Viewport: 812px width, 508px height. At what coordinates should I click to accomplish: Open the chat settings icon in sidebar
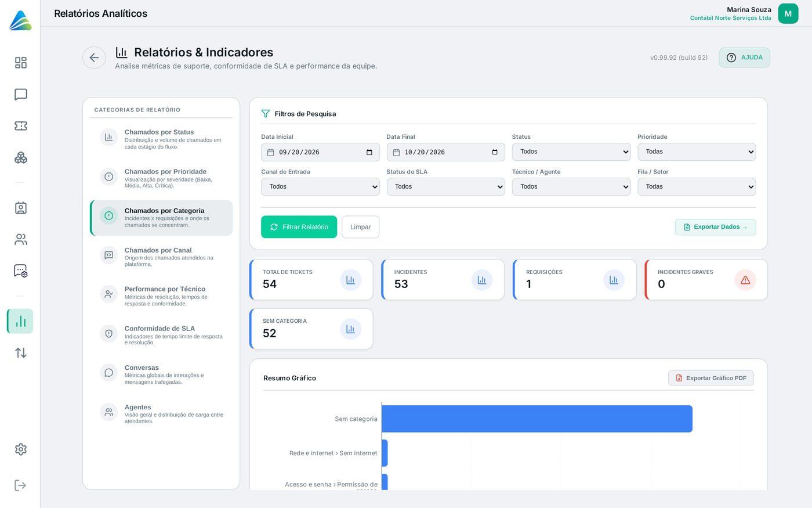(21, 271)
